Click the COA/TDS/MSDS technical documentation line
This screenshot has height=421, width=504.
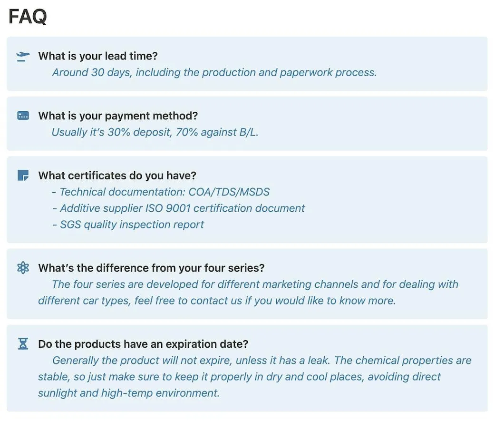(x=161, y=192)
